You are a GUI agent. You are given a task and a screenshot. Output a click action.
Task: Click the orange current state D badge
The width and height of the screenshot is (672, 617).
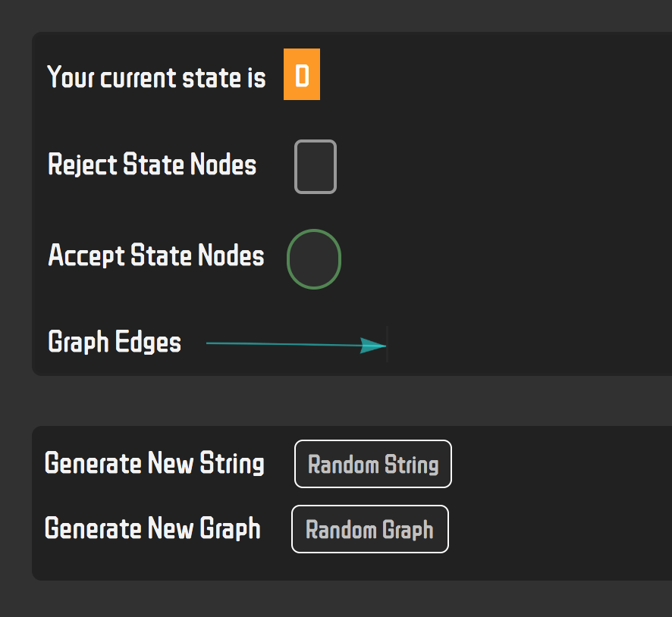point(302,74)
